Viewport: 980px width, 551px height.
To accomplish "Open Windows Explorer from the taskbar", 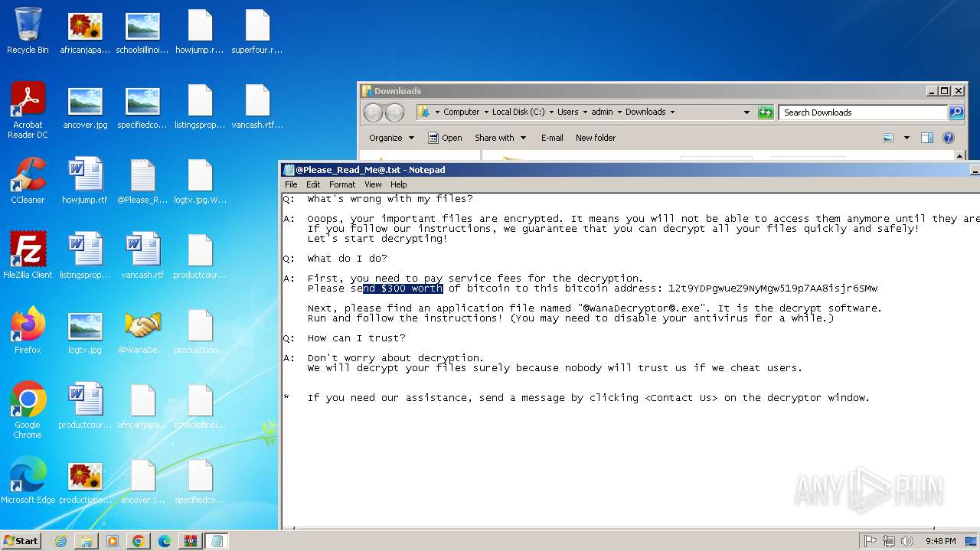I will click(87, 541).
